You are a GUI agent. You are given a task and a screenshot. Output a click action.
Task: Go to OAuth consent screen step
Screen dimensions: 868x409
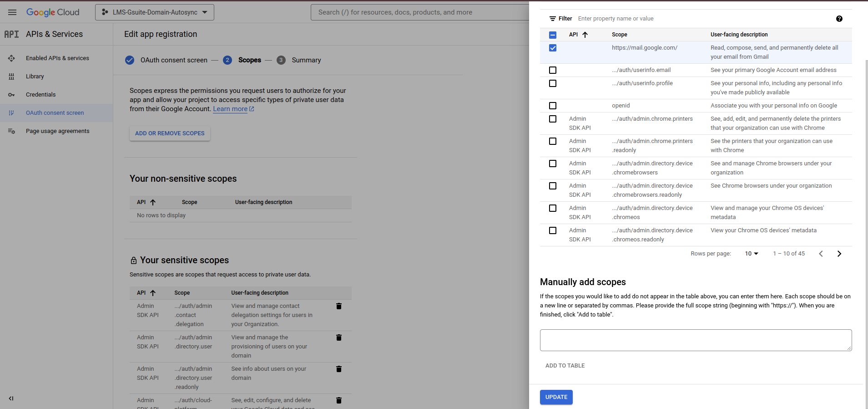(x=167, y=60)
